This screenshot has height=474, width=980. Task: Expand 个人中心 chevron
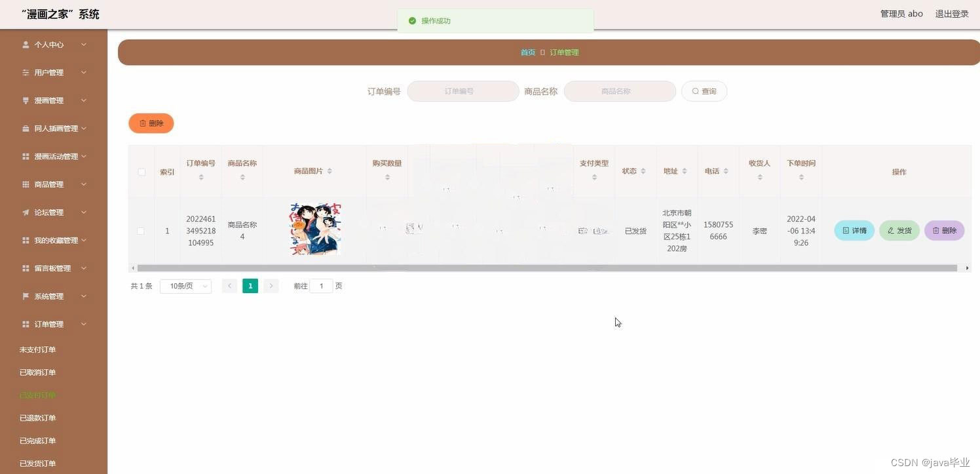pos(84,45)
